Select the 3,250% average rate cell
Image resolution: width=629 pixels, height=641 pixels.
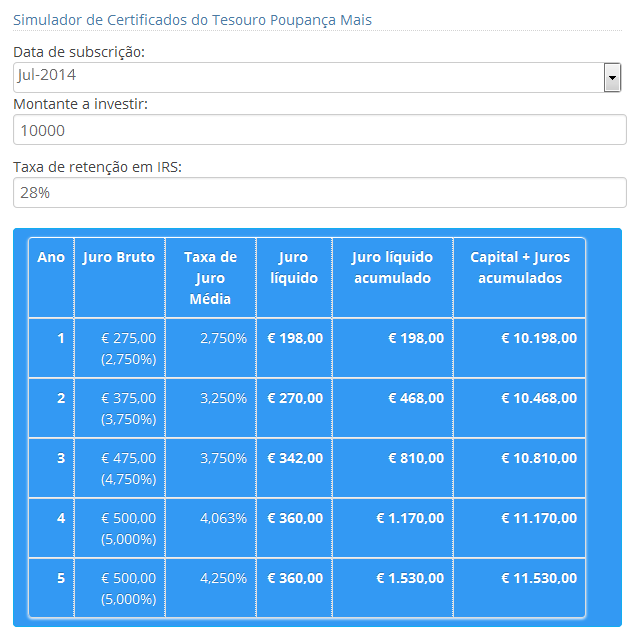[x=223, y=398]
